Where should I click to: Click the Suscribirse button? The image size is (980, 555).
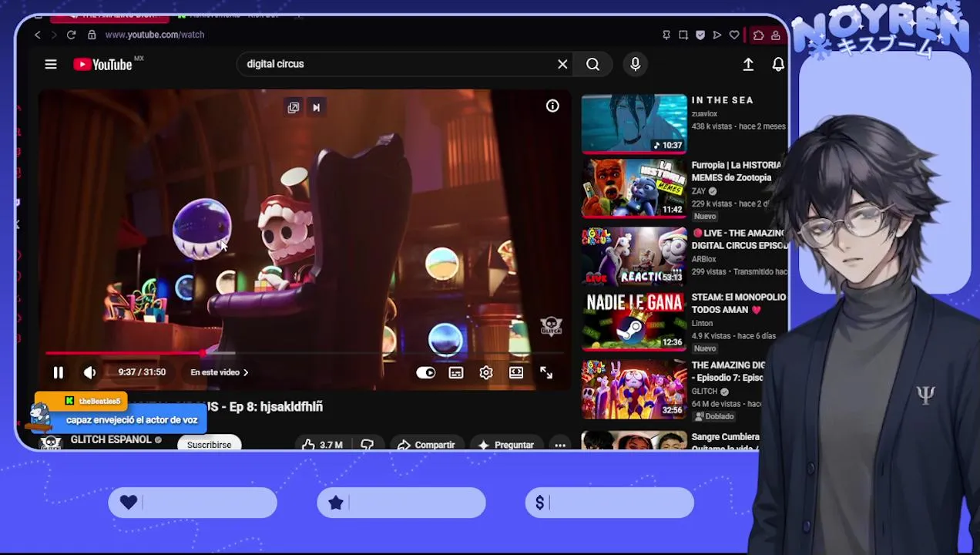209,444
